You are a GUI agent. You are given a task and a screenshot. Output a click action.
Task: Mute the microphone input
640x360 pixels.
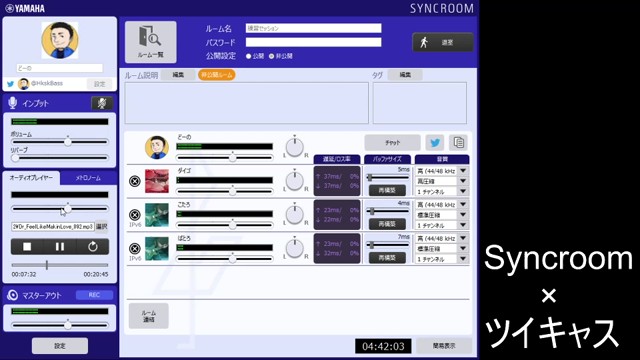pos(102,103)
